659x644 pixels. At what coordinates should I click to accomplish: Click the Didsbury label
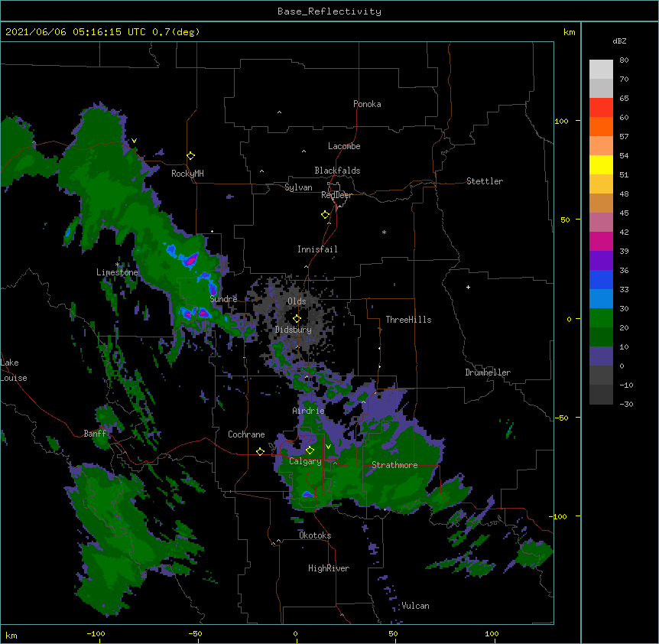pyautogui.click(x=294, y=330)
